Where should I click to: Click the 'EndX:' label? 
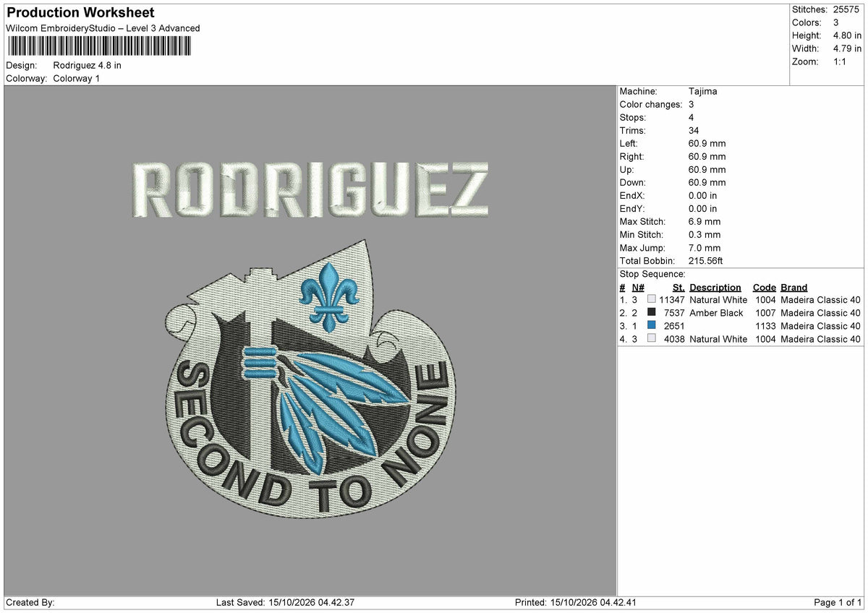632,196
